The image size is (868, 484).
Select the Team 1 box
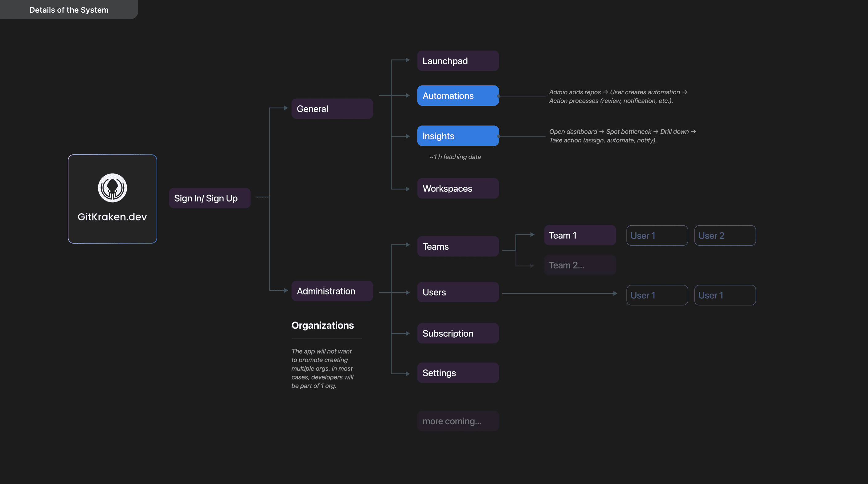pos(579,235)
